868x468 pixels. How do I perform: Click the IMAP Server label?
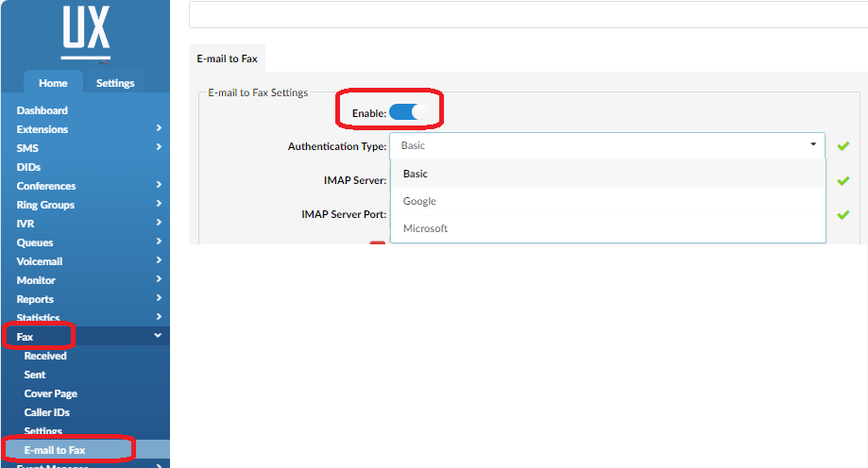tap(355, 180)
